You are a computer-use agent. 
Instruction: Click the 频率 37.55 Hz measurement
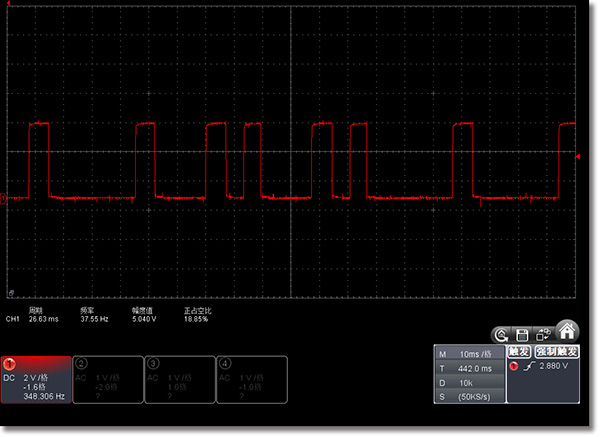point(95,316)
